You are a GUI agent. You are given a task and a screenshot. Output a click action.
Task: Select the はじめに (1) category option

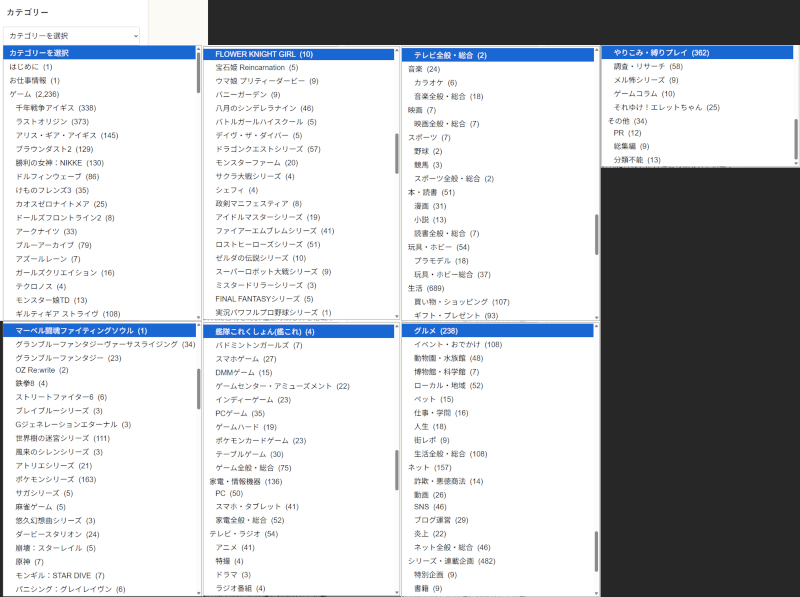(99, 67)
